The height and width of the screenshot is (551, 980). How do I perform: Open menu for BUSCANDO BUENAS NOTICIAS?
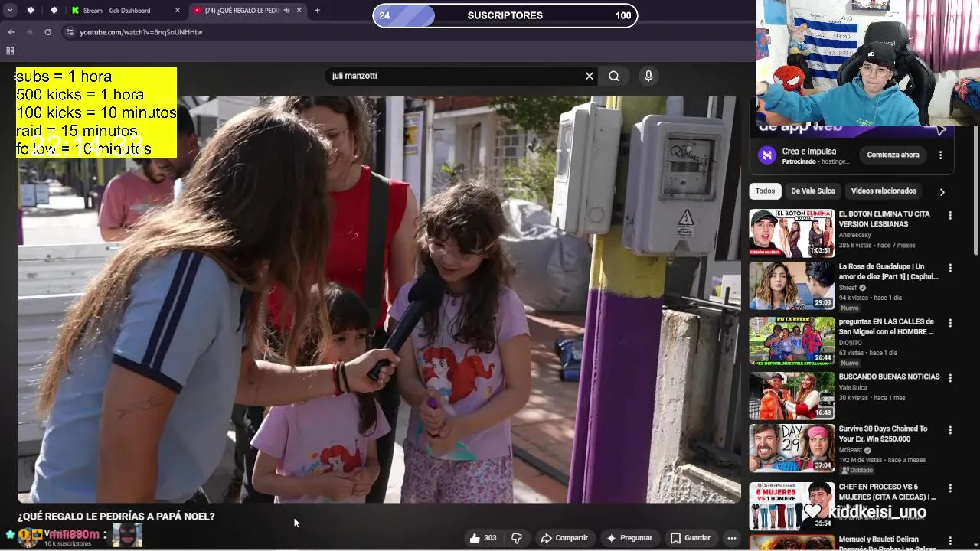coord(950,379)
